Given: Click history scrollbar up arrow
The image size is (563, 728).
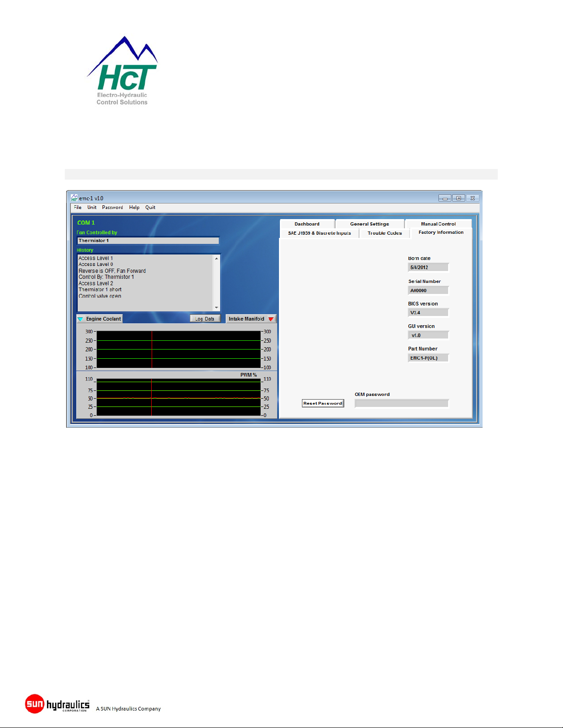Looking at the screenshot, I should tap(216, 259).
